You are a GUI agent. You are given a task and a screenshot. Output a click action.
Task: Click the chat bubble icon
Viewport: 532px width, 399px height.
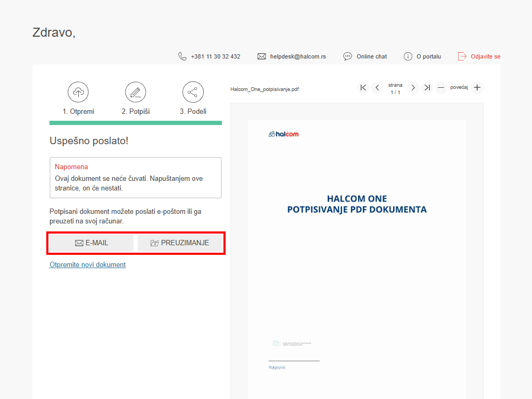tap(347, 56)
